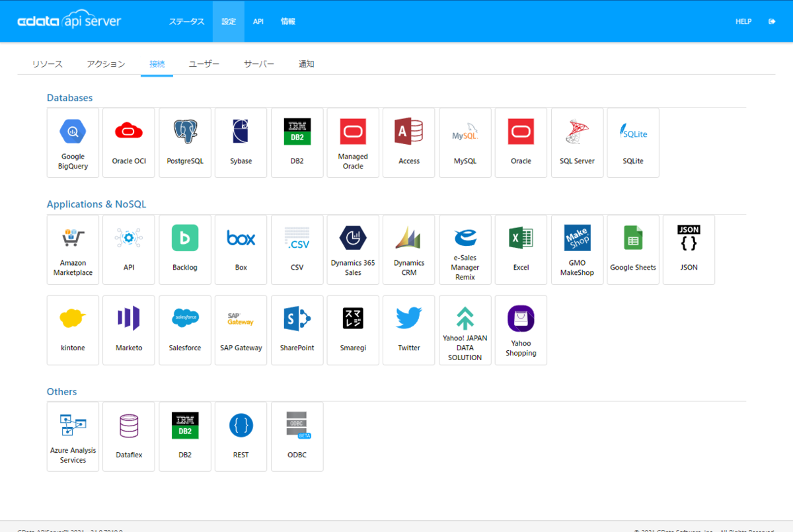
Task: Select the Google BigQuery connection tile
Action: point(73,143)
